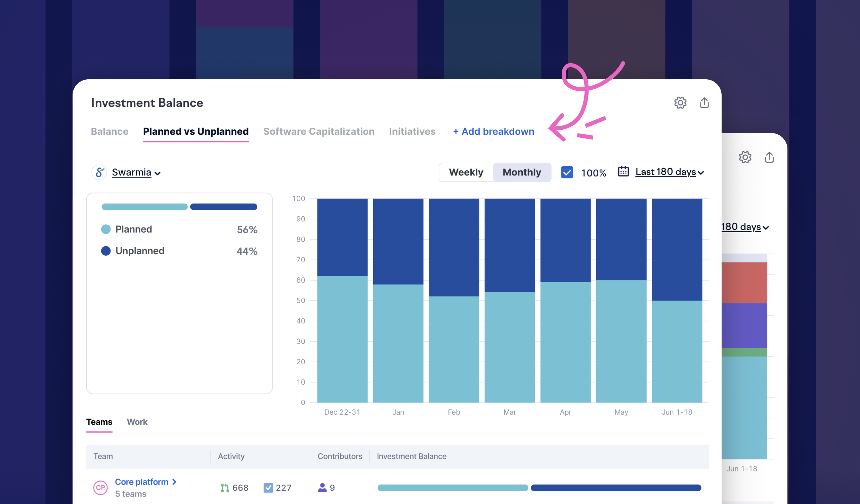860x504 pixels.
Task: Select the Monthly view toggle
Action: click(521, 172)
